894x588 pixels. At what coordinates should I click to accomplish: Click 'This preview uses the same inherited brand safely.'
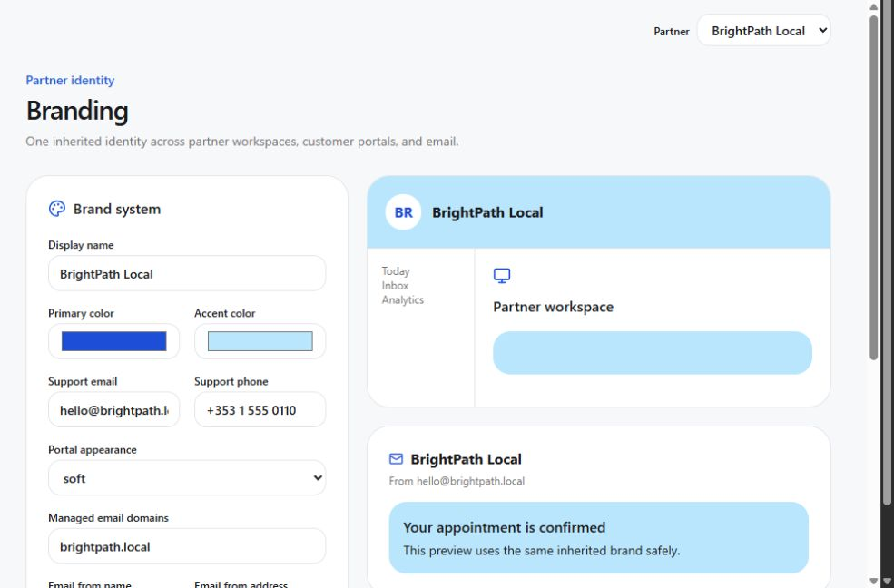pyautogui.click(x=542, y=551)
